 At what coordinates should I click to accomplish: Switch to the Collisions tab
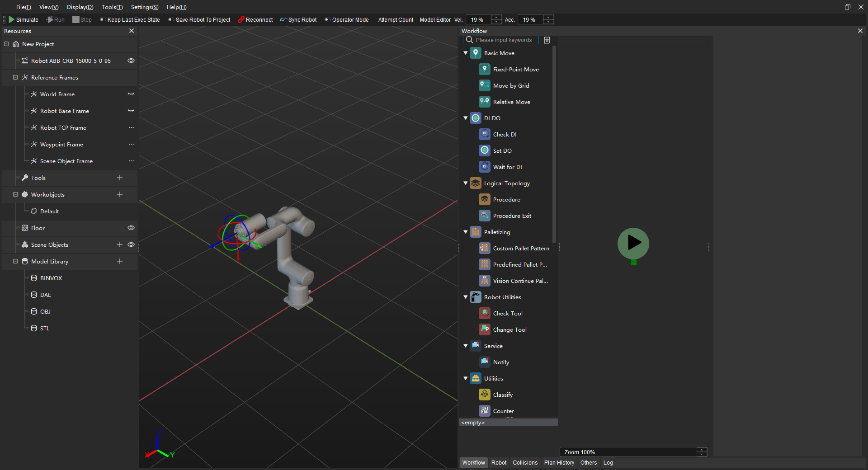525,463
